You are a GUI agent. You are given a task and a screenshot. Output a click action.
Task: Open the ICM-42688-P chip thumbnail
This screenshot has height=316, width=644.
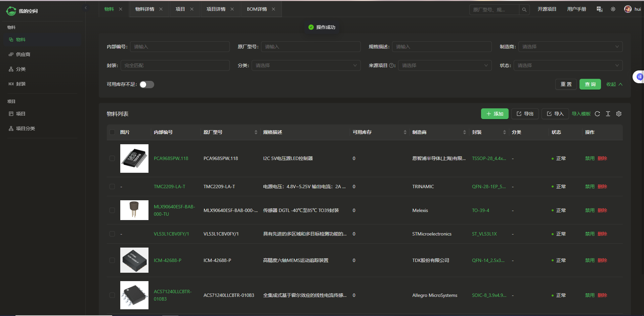click(134, 260)
